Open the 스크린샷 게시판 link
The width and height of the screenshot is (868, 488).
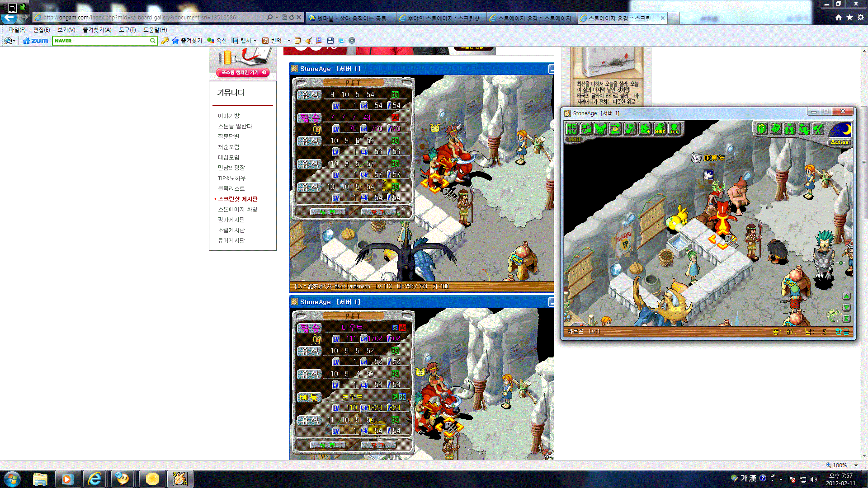238,199
